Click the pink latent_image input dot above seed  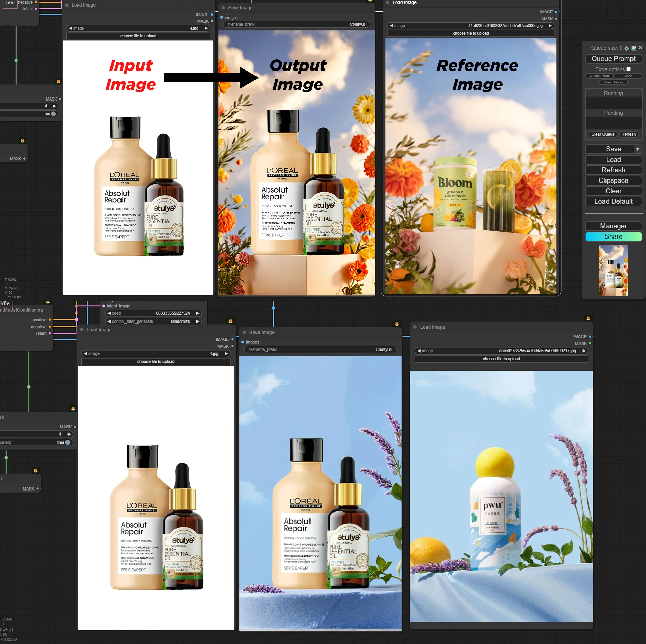[x=104, y=306]
